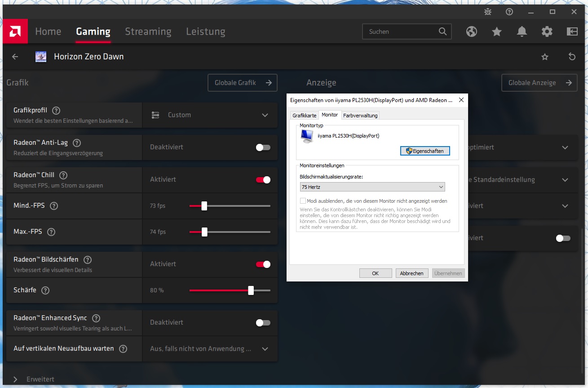Toggle the sidebar panel icon
588x388 pixels.
coord(572,31)
